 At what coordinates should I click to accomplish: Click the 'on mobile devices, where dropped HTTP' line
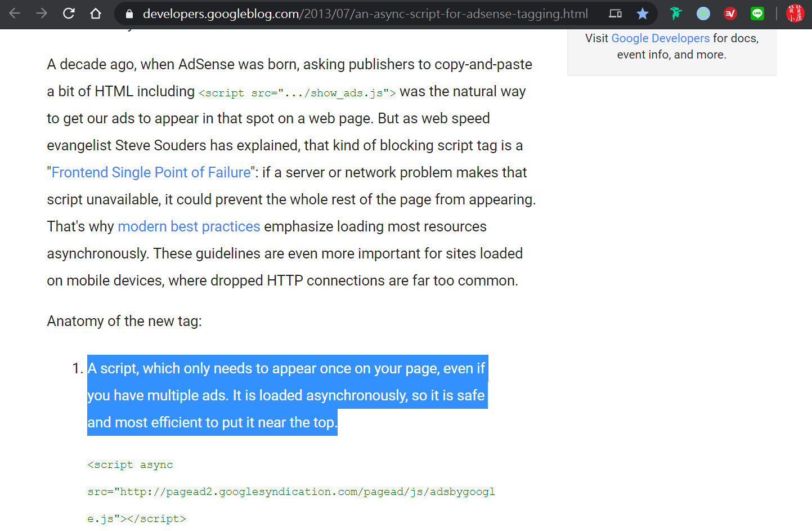(x=282, y=280)
